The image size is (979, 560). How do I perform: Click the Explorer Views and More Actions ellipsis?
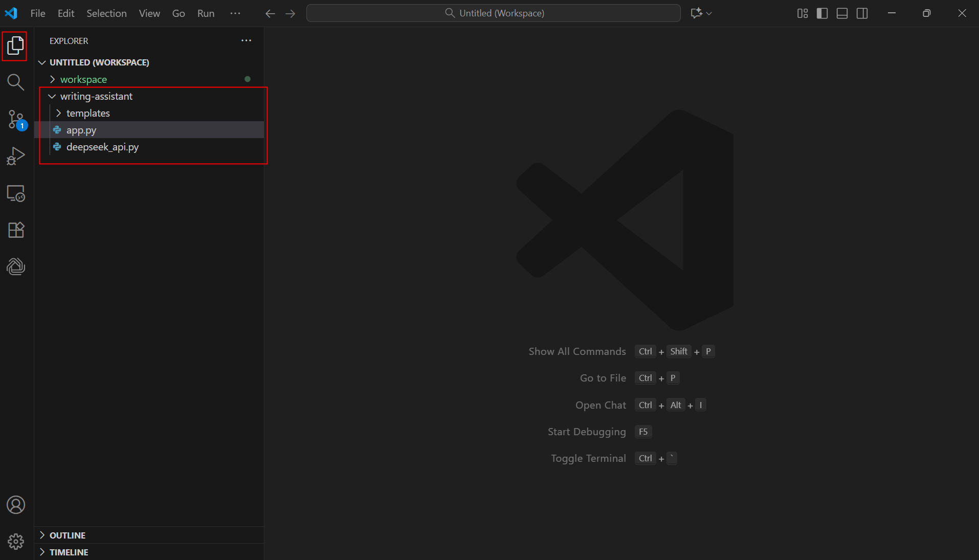246,40
